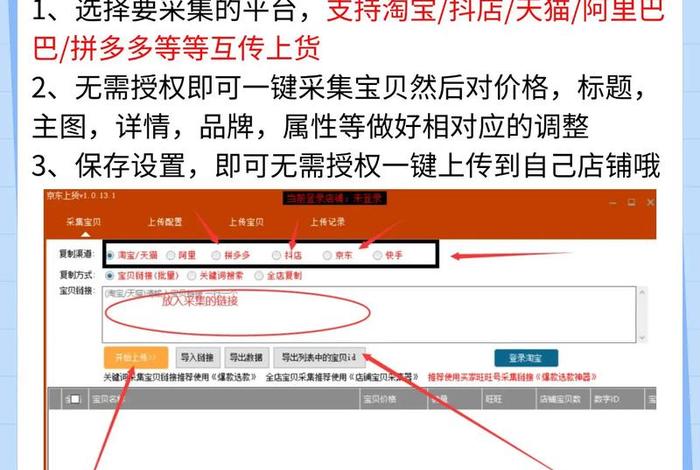Pick the 拼多多 channel radio button

216,255
